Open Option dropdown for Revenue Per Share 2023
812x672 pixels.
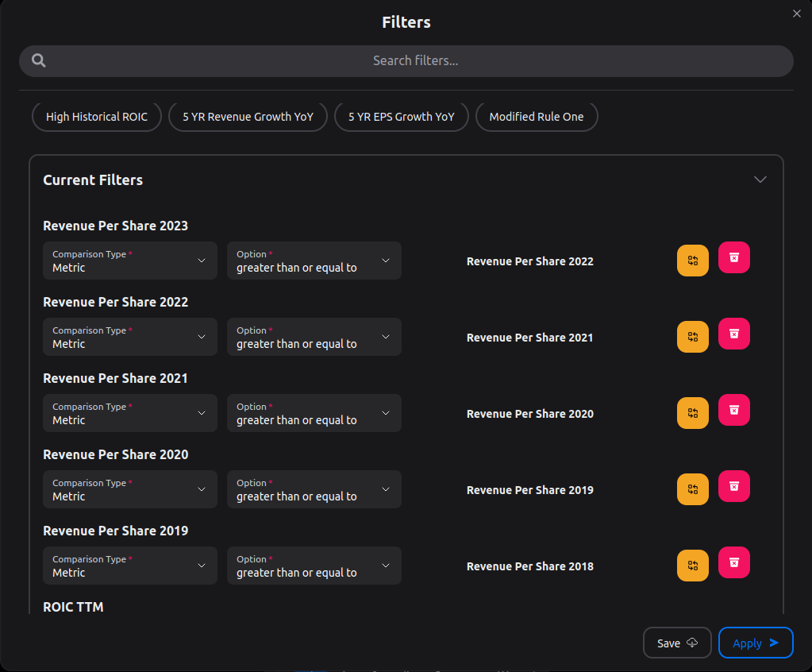pos(314,261)
